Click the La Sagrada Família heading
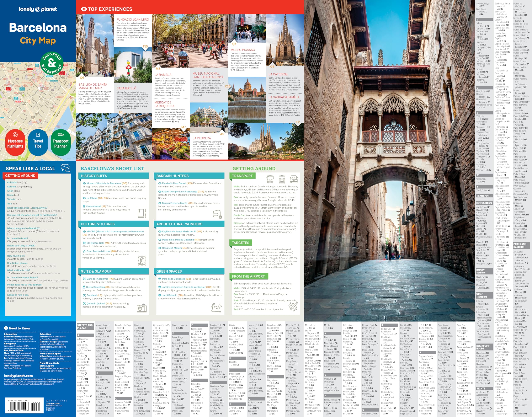This screenshot has width=532, height=417. (x=284, y=97)
